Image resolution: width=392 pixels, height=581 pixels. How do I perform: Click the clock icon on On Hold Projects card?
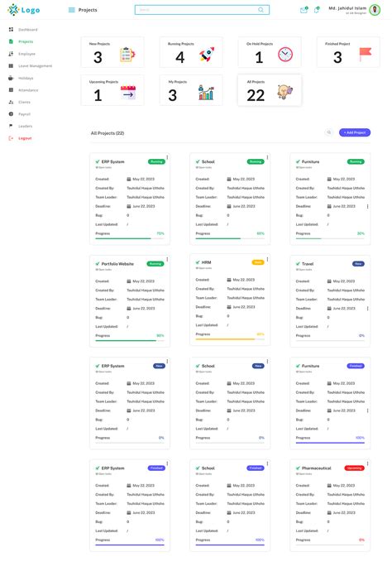pyautogui.click(x=285, y=55)
